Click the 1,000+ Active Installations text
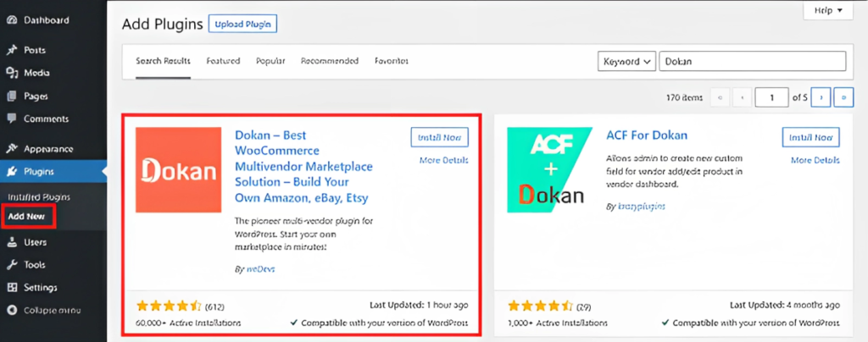868x342 pixels. tap(558, 323)
